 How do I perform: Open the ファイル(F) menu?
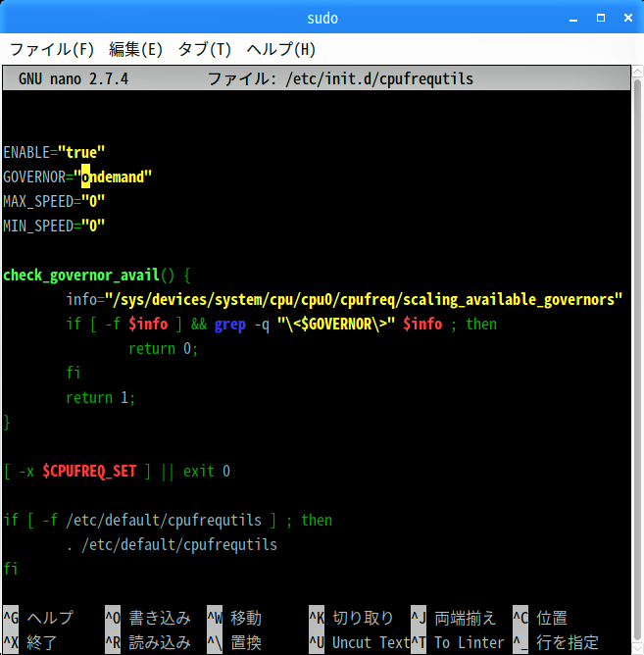pos(52,49)
